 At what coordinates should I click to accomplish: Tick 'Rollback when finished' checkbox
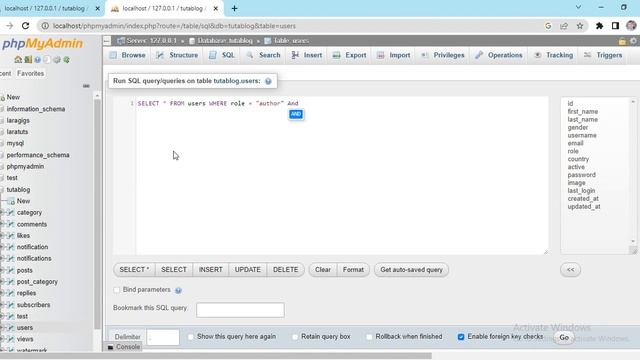(369, 337)
